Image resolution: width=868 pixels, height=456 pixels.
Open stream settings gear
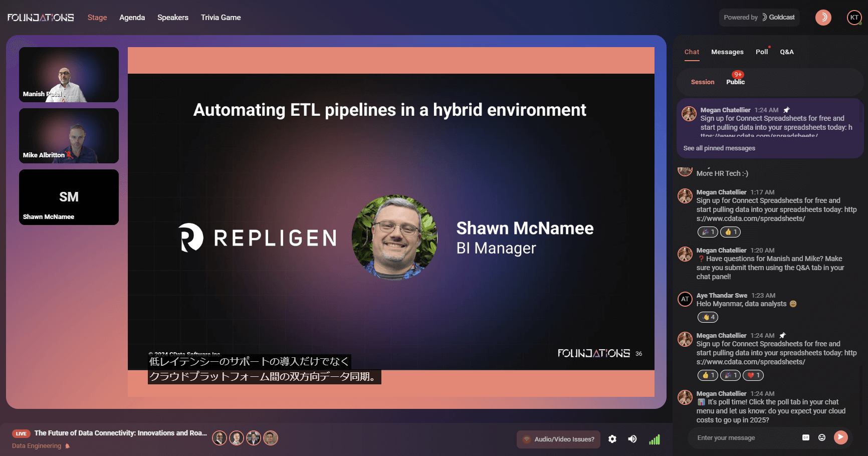(612, 439)
